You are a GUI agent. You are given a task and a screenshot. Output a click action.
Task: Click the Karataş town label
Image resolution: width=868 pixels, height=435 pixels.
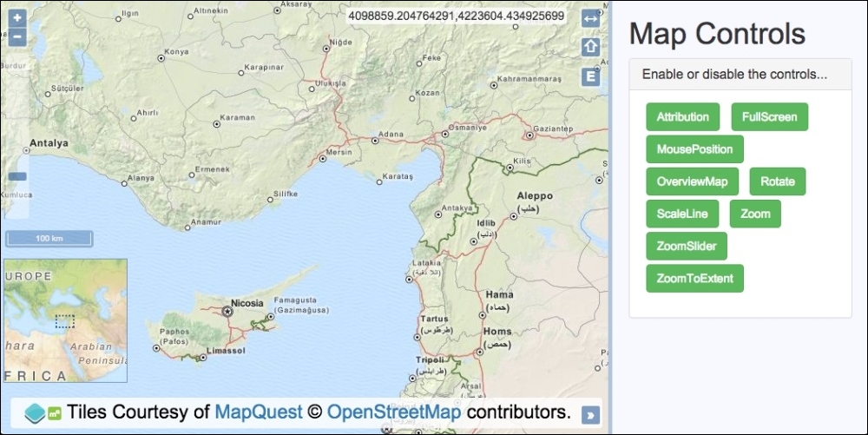398,176
